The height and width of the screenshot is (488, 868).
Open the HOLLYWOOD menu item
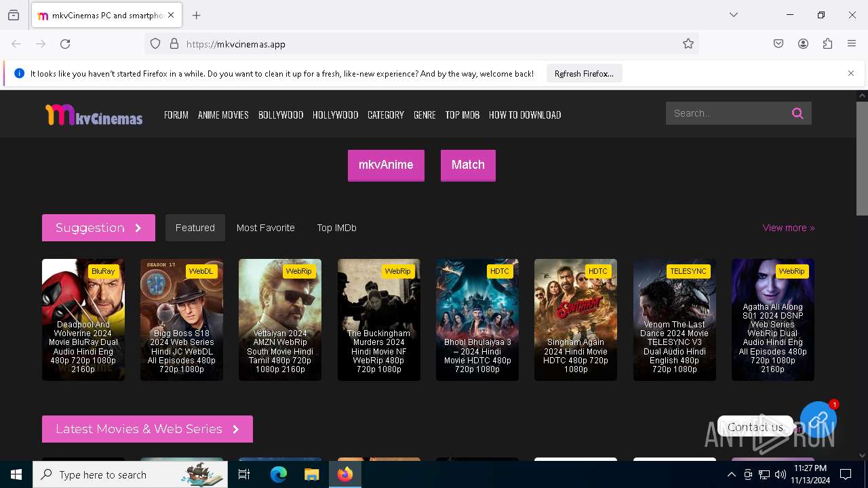pos(335,115)
